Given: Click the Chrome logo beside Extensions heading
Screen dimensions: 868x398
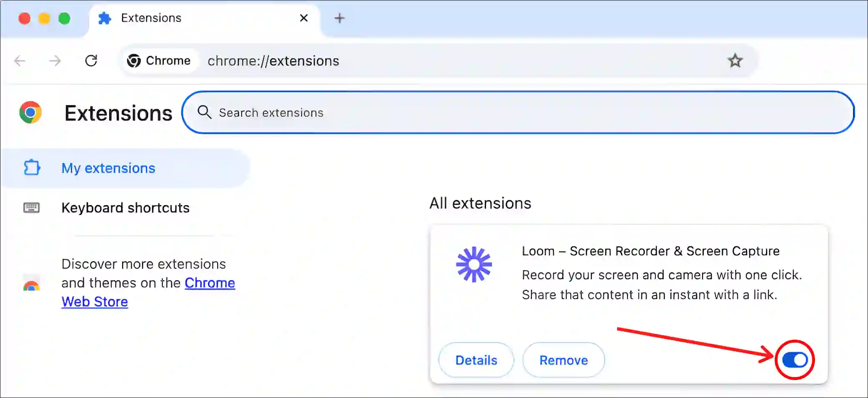Looking at the screenshot, I should [30, 113].
